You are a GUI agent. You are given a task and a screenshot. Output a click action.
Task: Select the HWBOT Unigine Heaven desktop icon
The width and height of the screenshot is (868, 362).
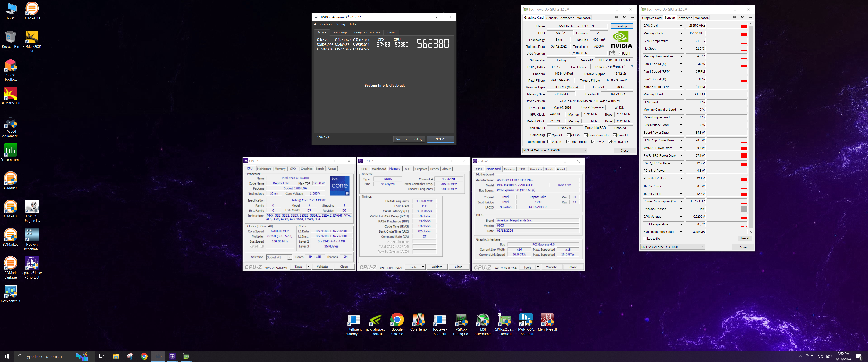click(32, 211)
